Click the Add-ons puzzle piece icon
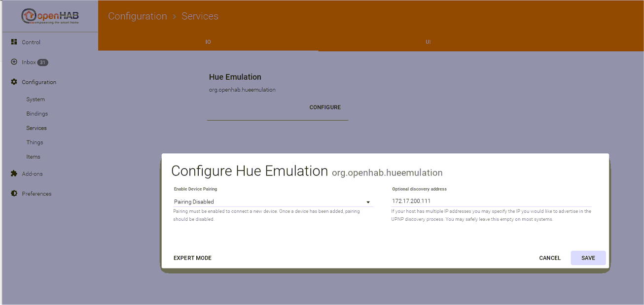 (x=14, y=173)
